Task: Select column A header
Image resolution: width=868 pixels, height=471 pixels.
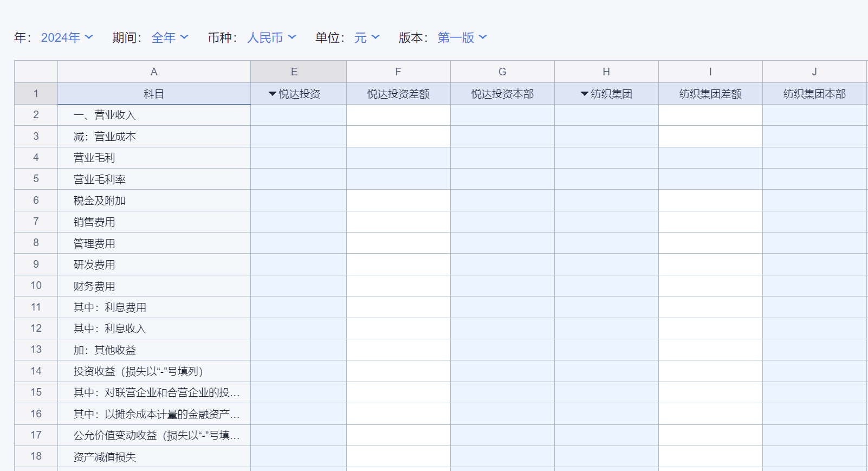Action: 154,72
